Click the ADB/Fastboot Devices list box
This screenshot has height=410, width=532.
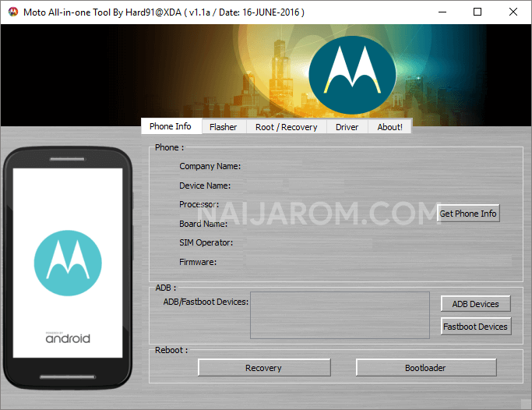point(340,316)
